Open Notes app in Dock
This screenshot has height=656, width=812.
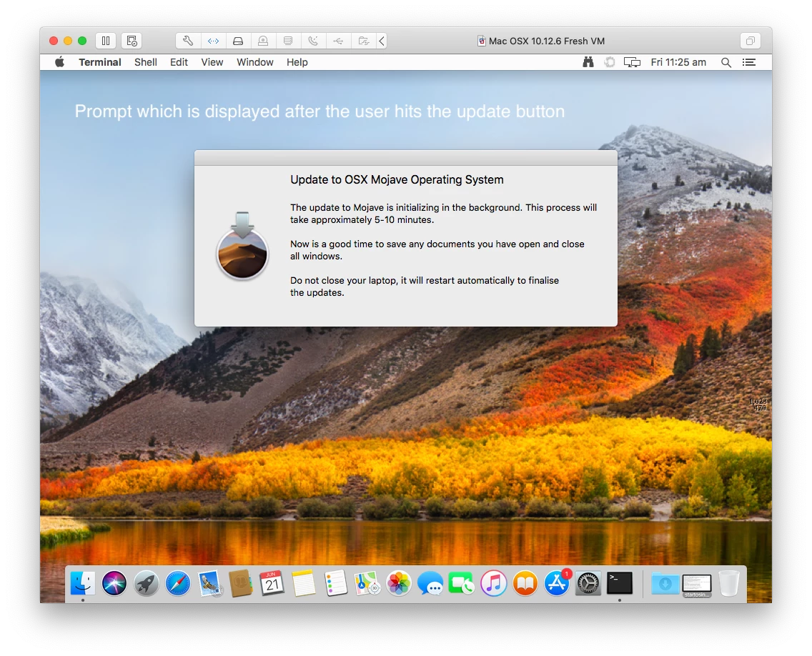[x=304, y=584]
